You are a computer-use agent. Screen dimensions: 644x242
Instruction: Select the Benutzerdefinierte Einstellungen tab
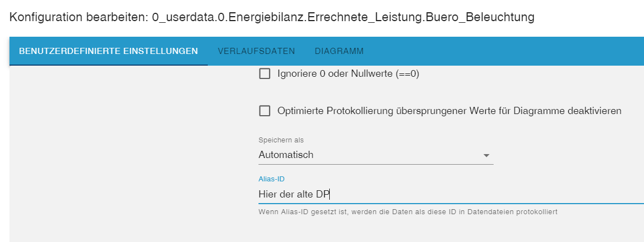(x=108, y=51)
